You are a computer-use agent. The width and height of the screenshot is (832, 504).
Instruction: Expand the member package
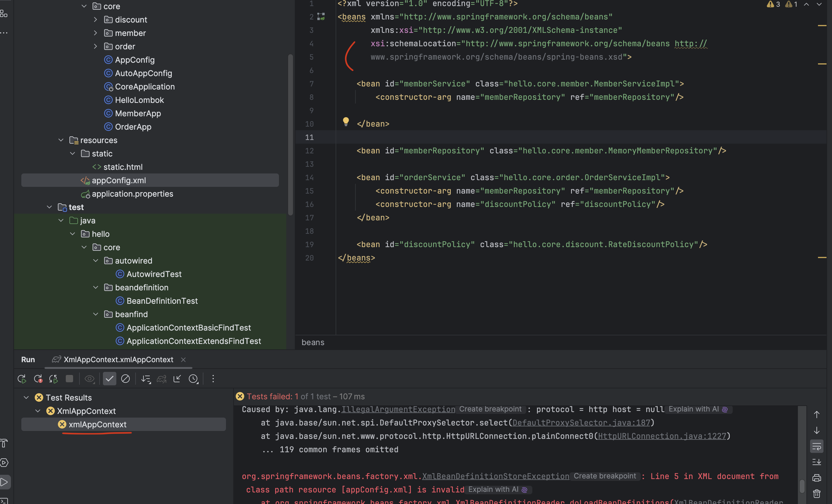96,33
